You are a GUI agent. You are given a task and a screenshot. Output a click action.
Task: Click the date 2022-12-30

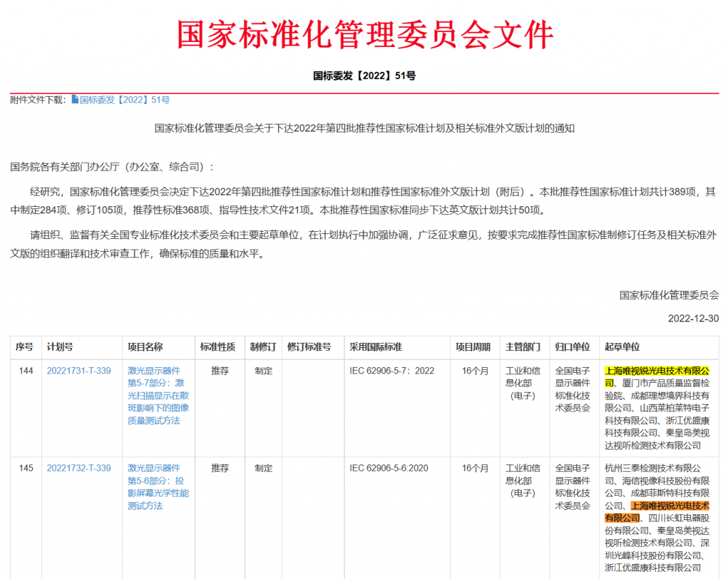[x=693, y=319]
